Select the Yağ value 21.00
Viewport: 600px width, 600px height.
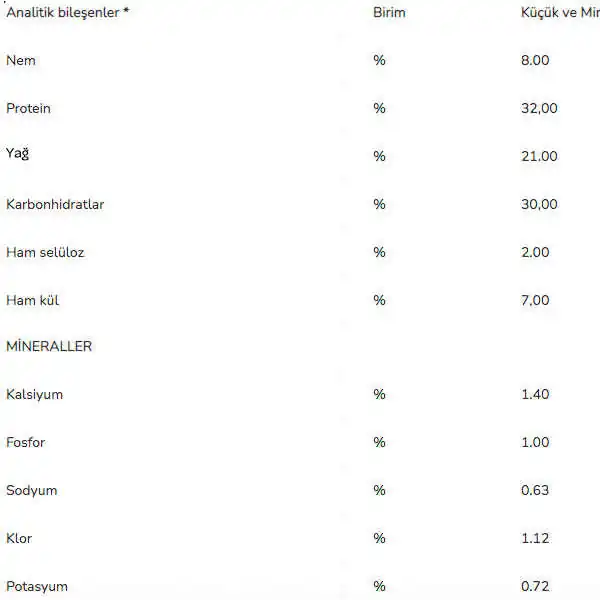pos(539,156)
